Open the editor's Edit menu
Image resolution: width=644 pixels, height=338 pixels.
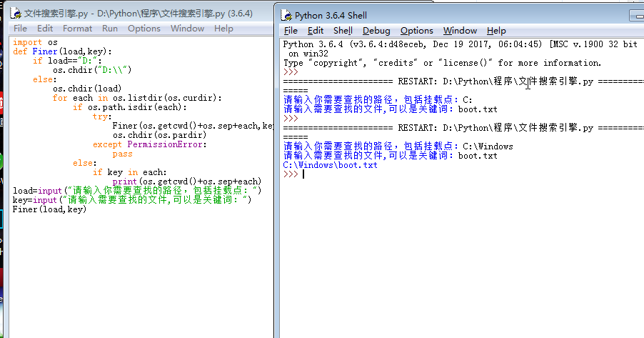45,29
